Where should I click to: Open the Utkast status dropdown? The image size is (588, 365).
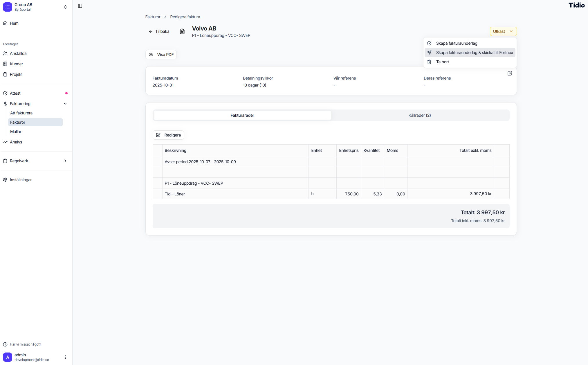503,31
